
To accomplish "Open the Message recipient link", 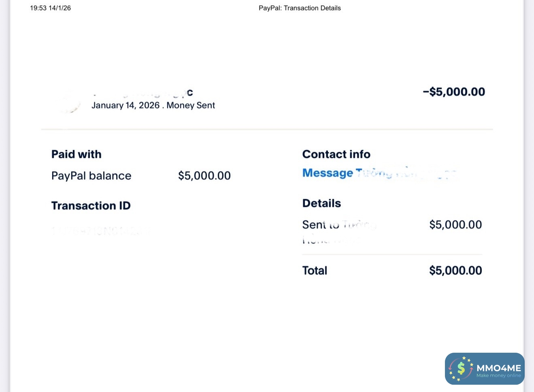I will 379,173.
